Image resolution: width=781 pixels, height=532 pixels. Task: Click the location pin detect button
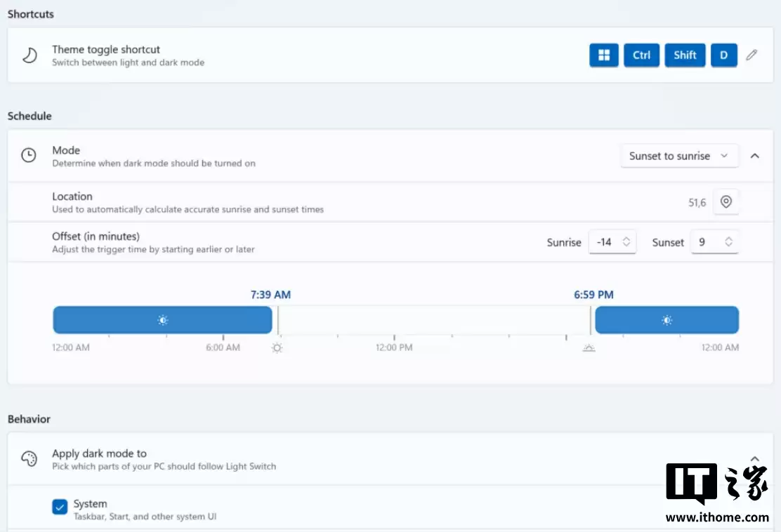[x=726, y=202]
